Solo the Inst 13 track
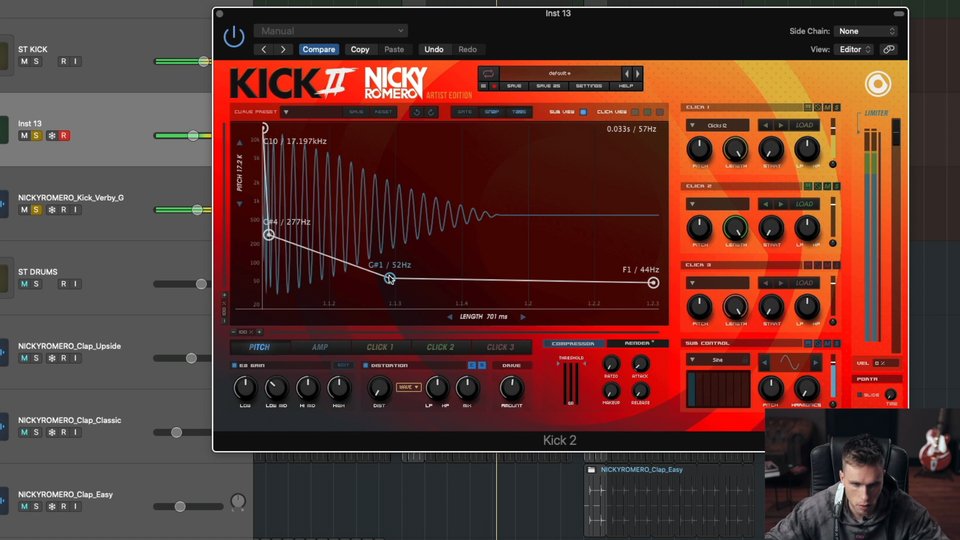 36,136
